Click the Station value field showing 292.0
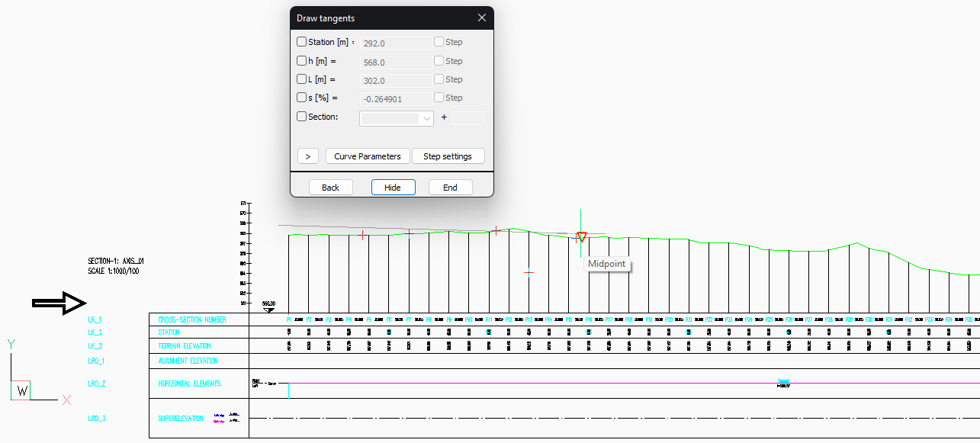Screen dimensions: 980x443 pyautogui.click(x=396, y=43)
